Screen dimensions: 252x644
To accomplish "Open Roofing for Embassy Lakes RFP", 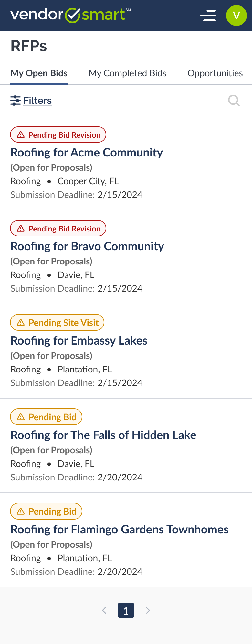I will coord(79,341).
